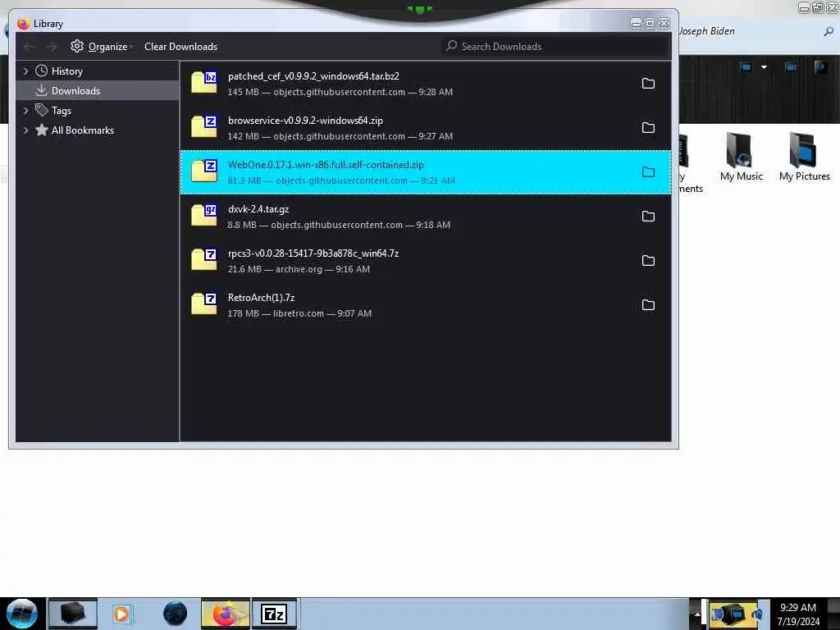Open containing folder for RetroArch(1).7z
Viewport: 840px width, 630px height.
648,305
